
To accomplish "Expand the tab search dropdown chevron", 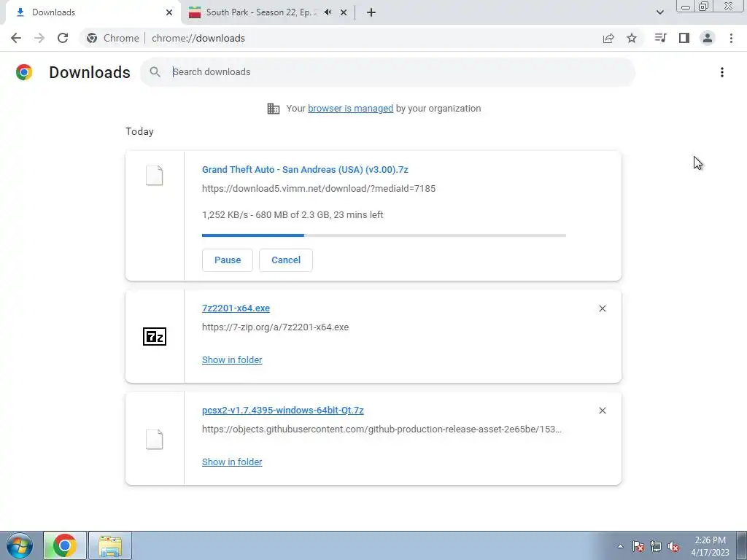I will click(659, 12).
